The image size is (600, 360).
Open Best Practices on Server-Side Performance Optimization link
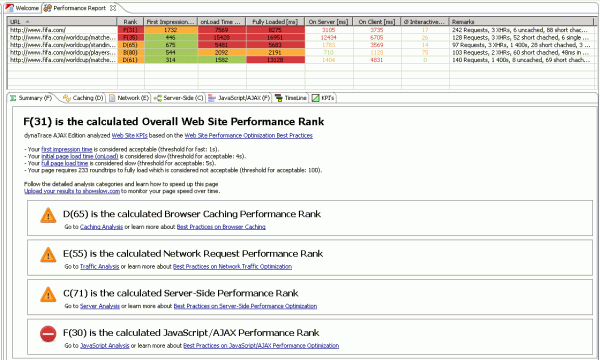[245, 306]
